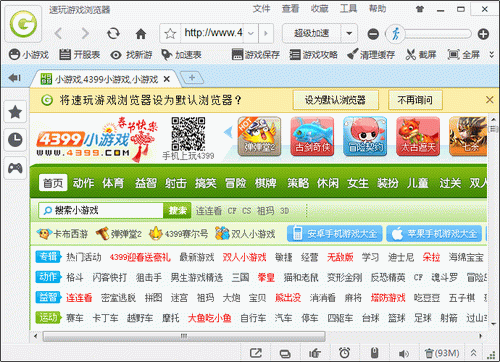This screenshot has height=362, width=500.
Task: Open a new tab with plus button
Action: [192, 78]
